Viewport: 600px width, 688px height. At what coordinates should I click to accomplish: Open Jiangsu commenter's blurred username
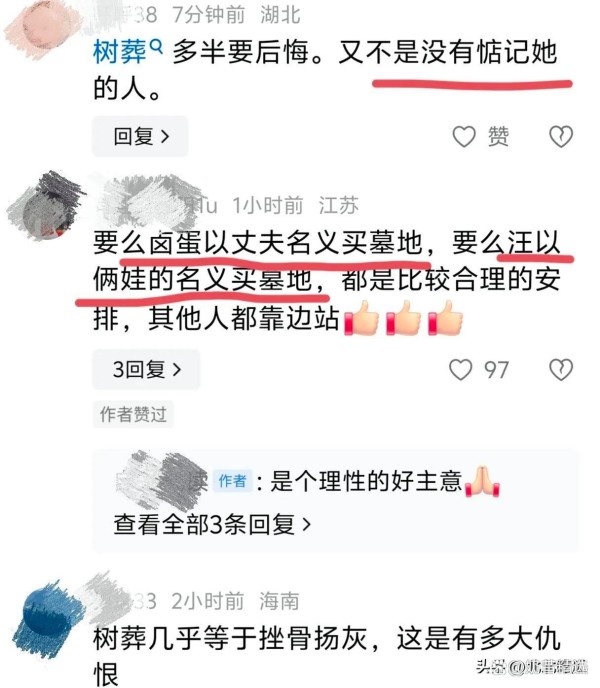157,204
